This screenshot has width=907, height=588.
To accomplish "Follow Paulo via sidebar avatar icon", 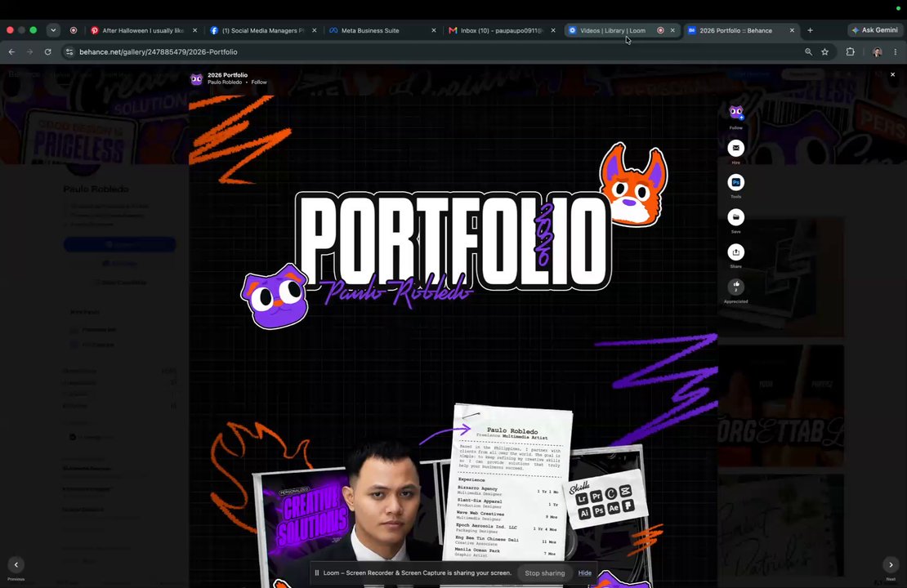I will (735, 112).
